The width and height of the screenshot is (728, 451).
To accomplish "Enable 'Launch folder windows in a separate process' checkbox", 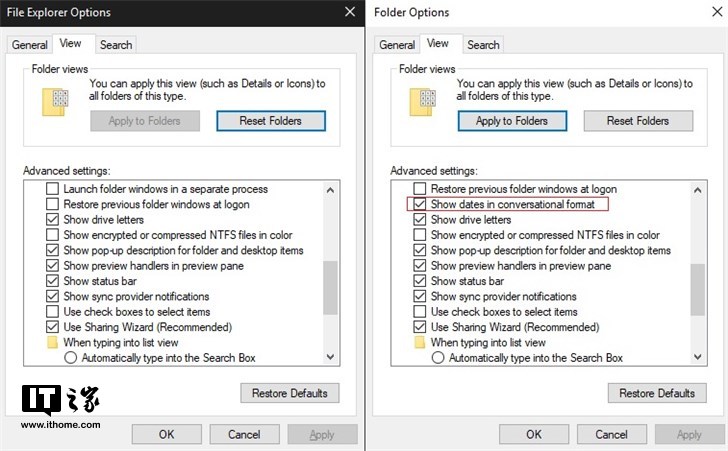I will point(52,189).
